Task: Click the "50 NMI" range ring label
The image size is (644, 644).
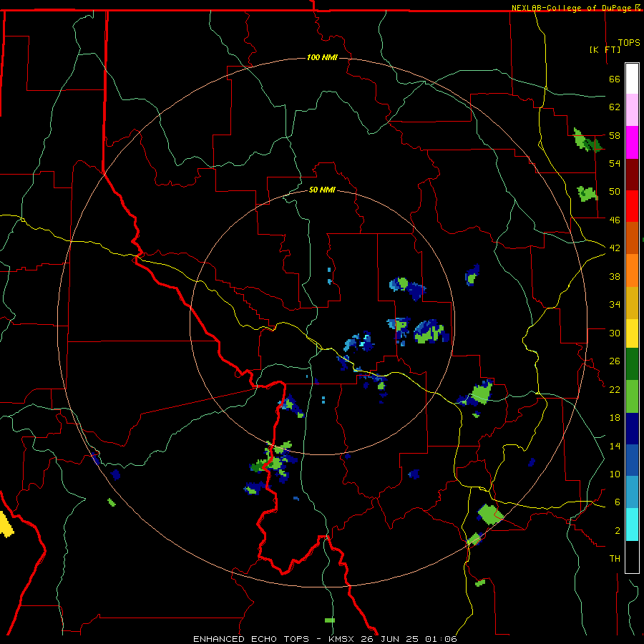Action: pyautogui.click(x=322, y=190)
